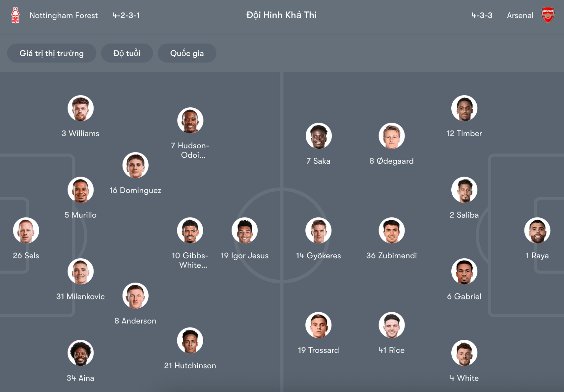The width and height of the screenshot is (564, 392).
Task: Select Raya's player portrait
Action: [537, 230]
